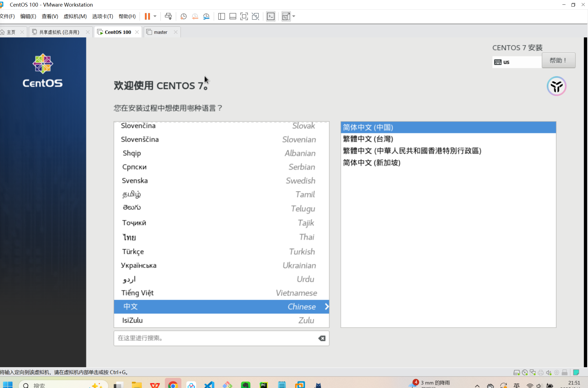Enter full screen mode
Viewport: 588px width, 388px height.
pyautogui.click(x=244, y=16)
